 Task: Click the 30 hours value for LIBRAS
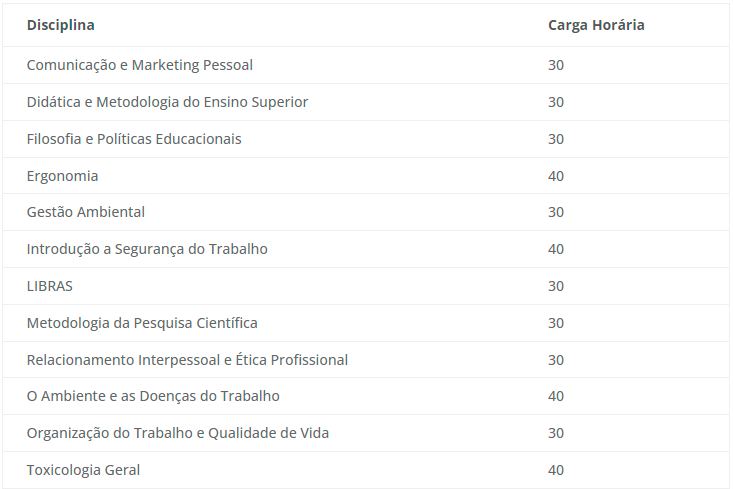(556, 286)
